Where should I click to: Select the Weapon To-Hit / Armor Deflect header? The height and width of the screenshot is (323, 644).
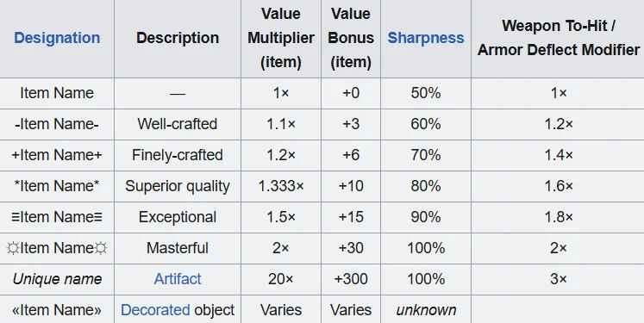pos(559,38)
